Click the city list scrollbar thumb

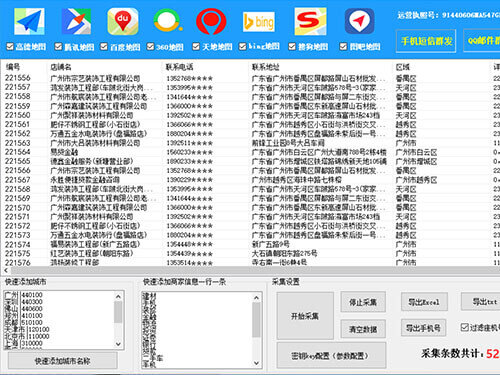(118, 312)
